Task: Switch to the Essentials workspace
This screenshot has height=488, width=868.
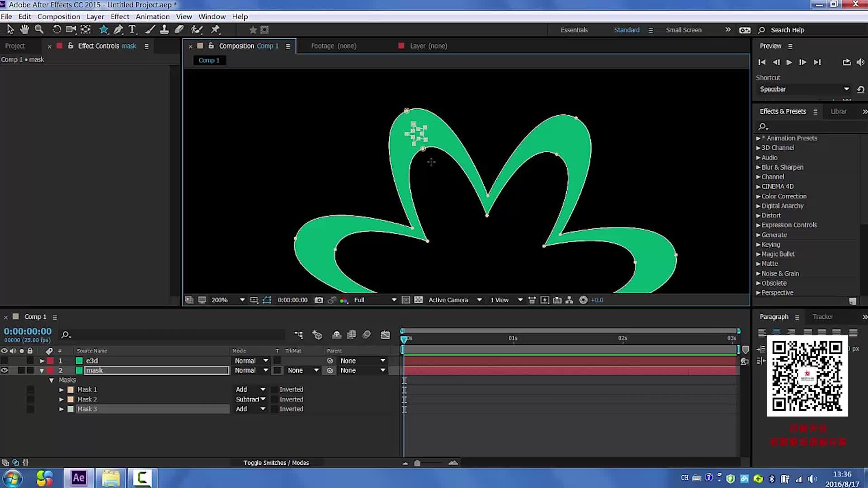Action: point(574,30)
